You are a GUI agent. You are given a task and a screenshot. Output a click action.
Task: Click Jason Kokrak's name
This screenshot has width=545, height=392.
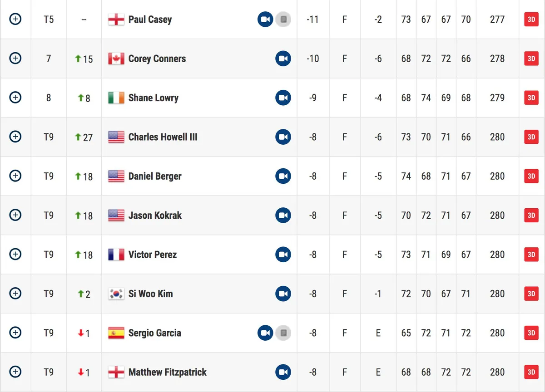tap(155, 216)
